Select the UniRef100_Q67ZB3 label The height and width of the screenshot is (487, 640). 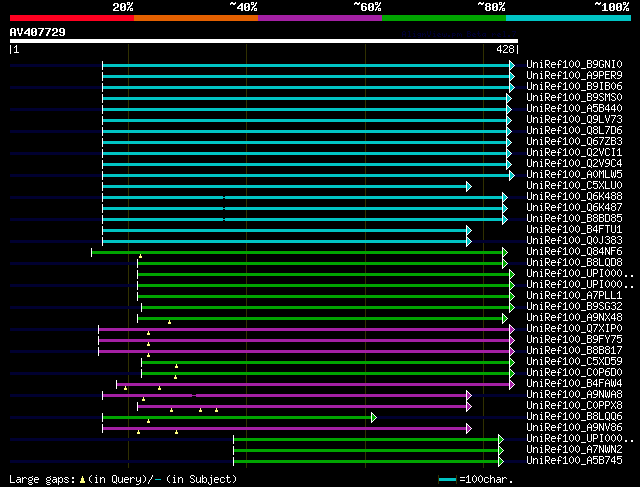click(x=574, y=142)
